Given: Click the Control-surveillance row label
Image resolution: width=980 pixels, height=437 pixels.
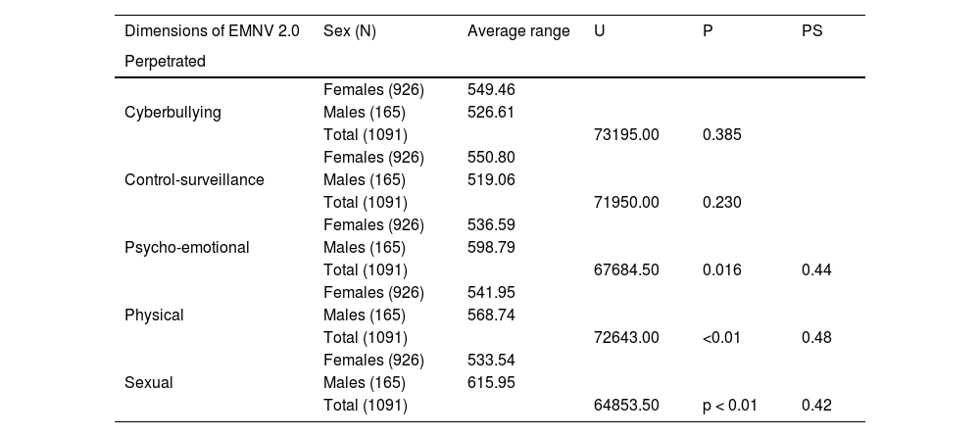Looking at the screenshot, I should pos(194,179).
